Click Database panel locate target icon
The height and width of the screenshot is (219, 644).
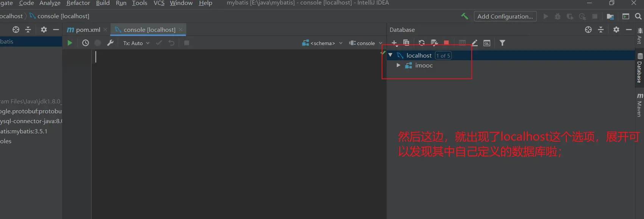[x=588, y=30]
